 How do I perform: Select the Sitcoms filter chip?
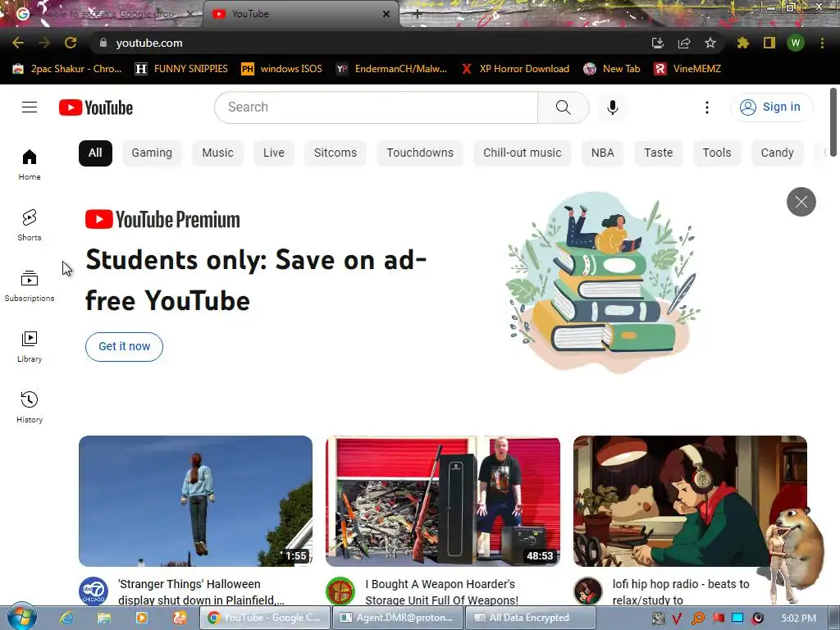click(336, 153)
